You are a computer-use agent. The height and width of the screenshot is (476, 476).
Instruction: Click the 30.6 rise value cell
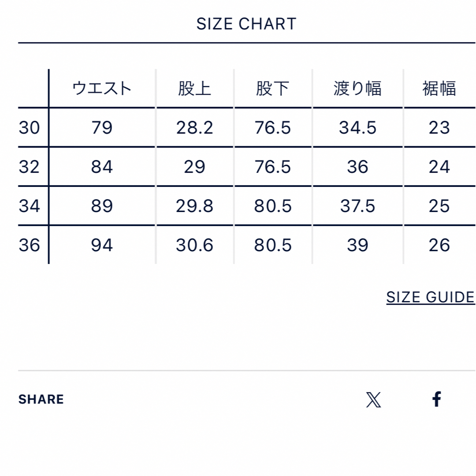point(195,245)
